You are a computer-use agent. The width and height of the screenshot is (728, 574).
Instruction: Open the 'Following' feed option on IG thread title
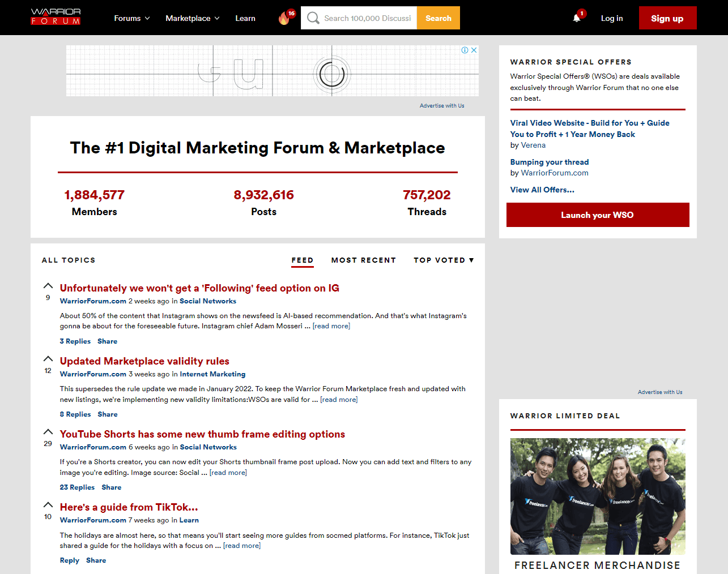(199, 288)
